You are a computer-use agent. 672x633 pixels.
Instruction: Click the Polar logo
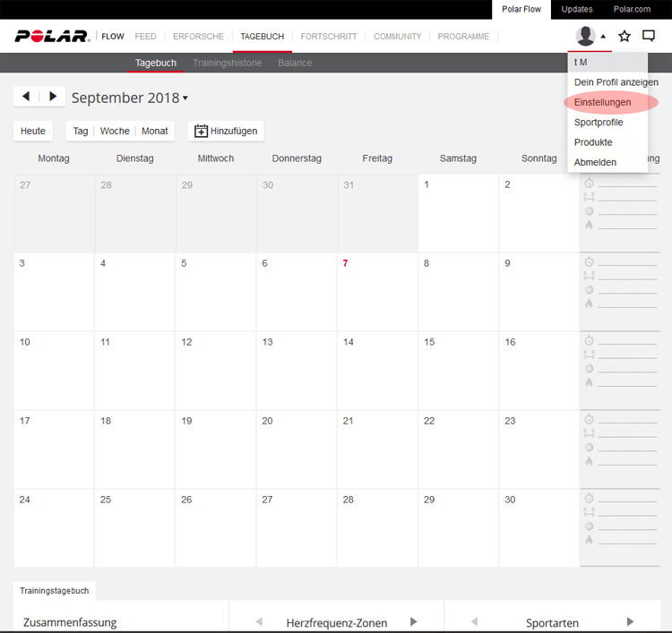(x=52, y=37)
